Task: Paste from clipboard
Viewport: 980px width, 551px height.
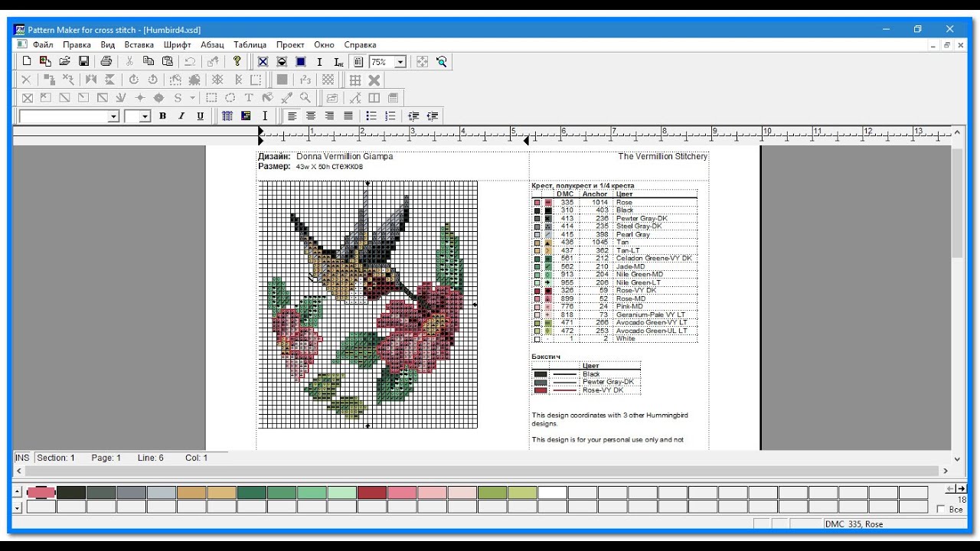Action: click(x=168, y=61)
